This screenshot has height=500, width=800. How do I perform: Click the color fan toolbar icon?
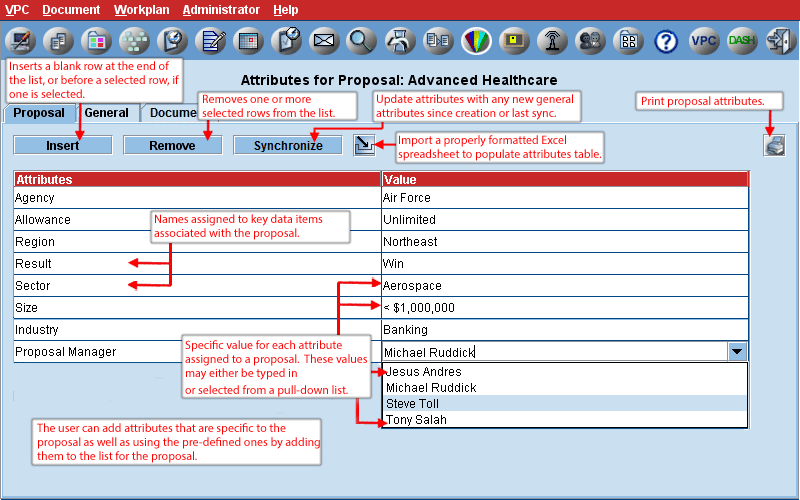point(476,40)
